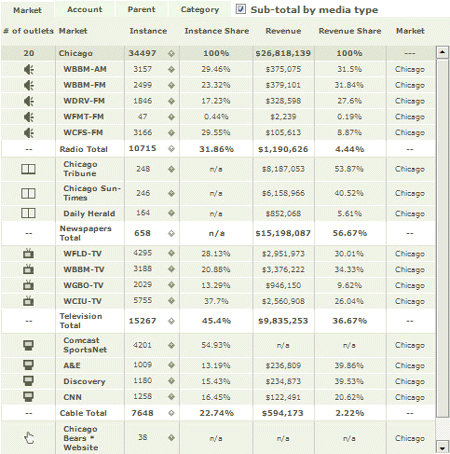Open the WBBM-AM outlet link
The height and width of the screenshot is (454, 450).
85,69
